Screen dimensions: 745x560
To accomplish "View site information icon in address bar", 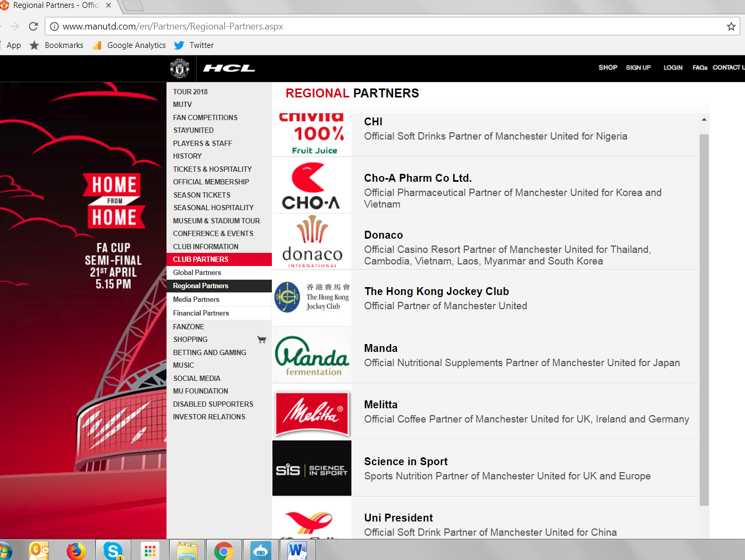I will click(x=54, y=26).
